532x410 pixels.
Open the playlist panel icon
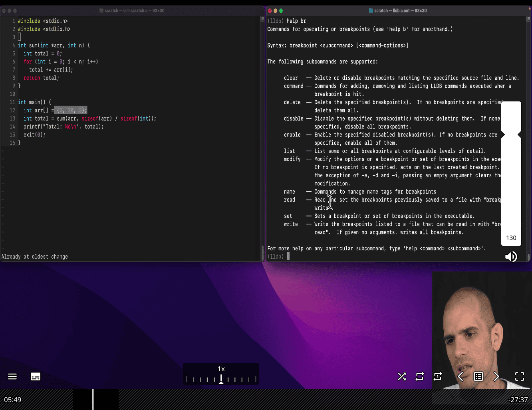478,376
